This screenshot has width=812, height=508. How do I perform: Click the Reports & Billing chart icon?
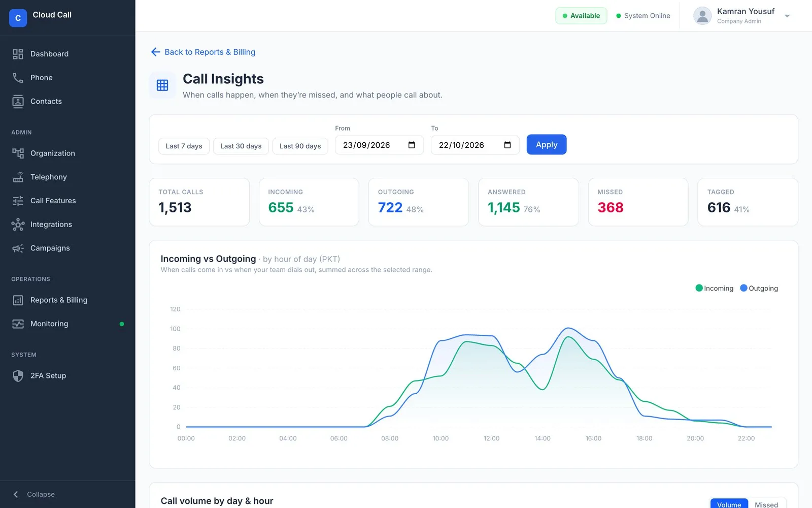[18, 300]
